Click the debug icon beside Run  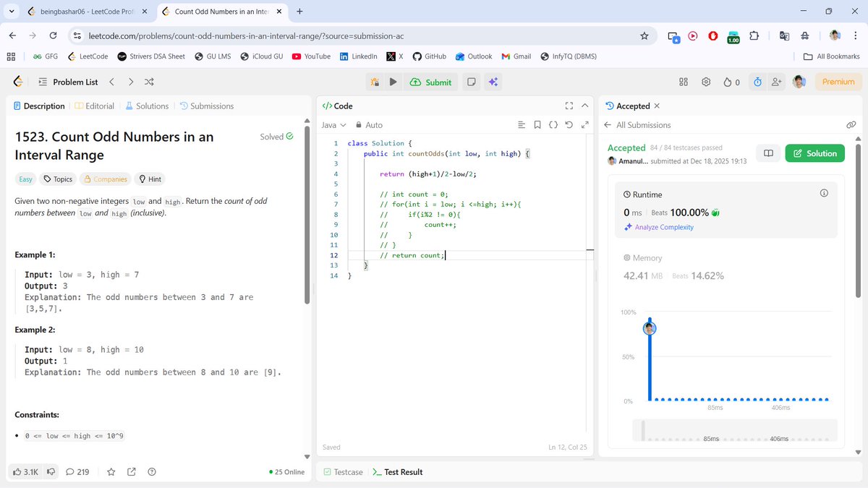[x=375, y=82]
